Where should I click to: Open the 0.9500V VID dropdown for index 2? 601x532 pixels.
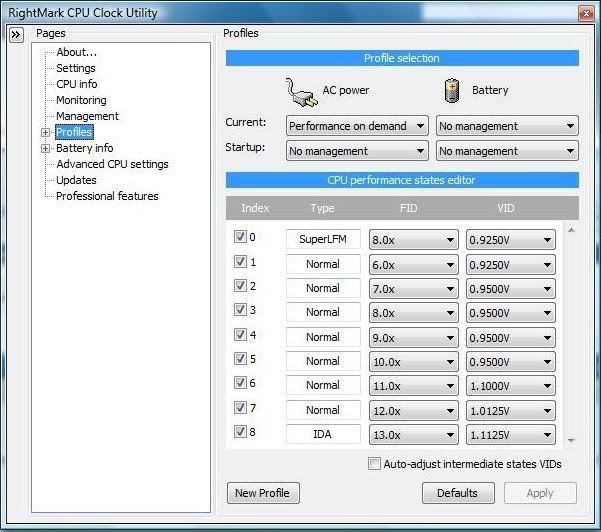click(511, 289)
